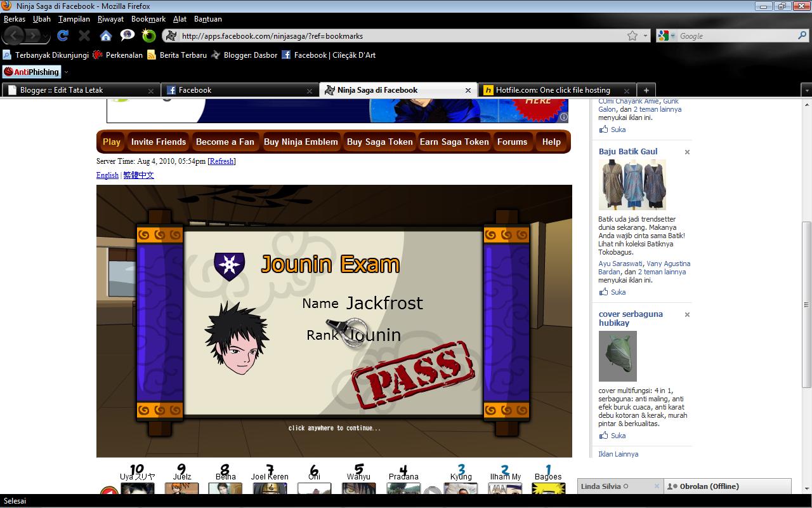Click the Refresh server time link
The width and height of the screenshot is (812, 508).
pyautogui.click(x=221, y=161)
